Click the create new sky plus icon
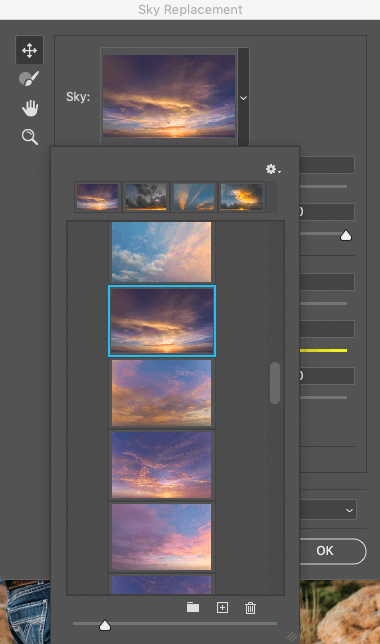 click(222, 607)
